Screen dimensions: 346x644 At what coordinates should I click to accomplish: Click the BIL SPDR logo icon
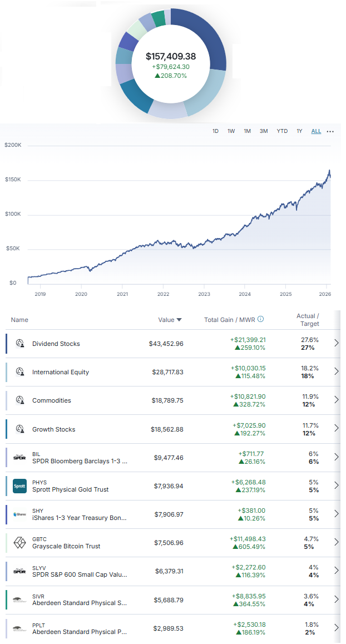(x=19, y=458)
